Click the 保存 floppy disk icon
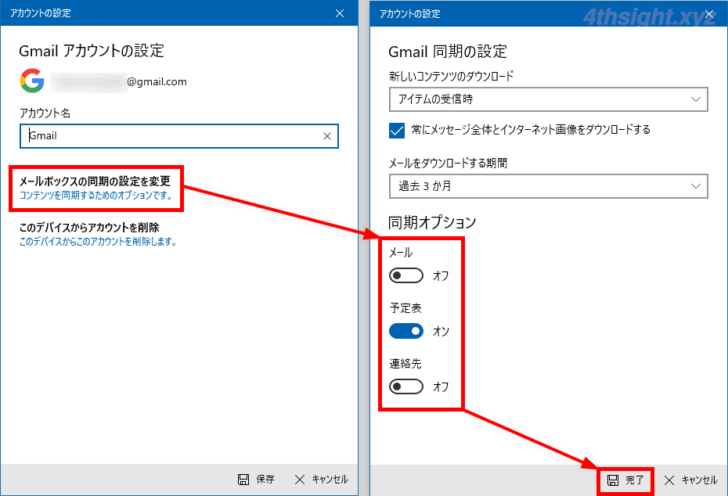 243,479
